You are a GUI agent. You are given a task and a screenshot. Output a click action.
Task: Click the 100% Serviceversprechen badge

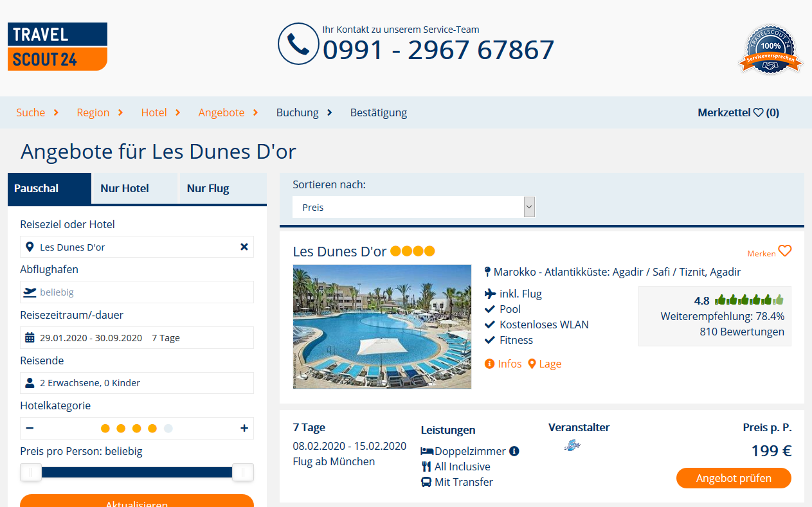(771, 49)
